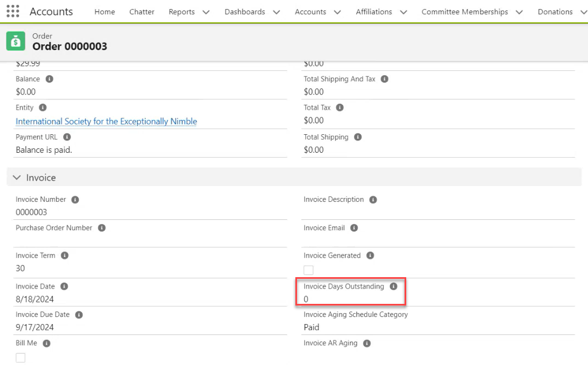The image size is (588, 365).
Task: Show help for Invoice Due Date
Action: 79,315
